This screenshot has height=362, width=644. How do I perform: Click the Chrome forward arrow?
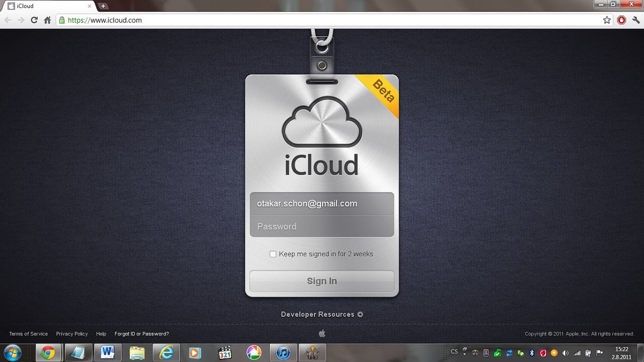click(21, 20)
